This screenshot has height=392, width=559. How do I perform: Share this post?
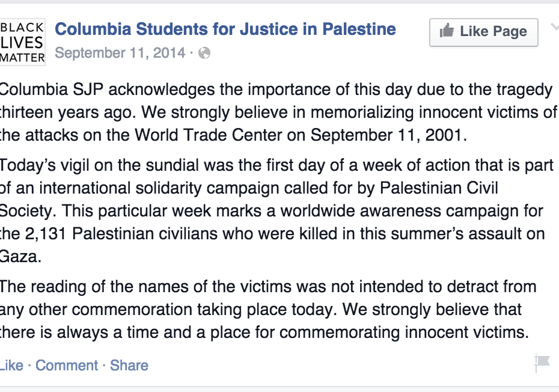click(x=129, y=366)
